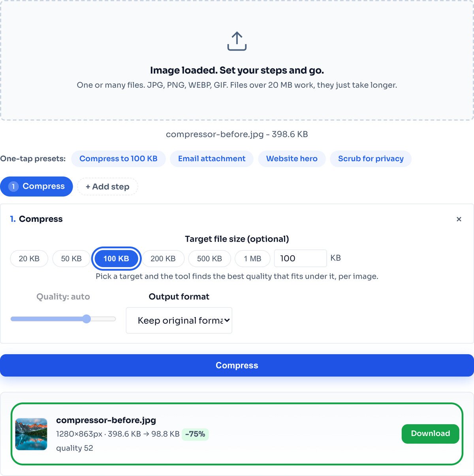The image size is (474, 476).
Task: Download the compressed compressor-before.jpg
Action: (431, 434)
